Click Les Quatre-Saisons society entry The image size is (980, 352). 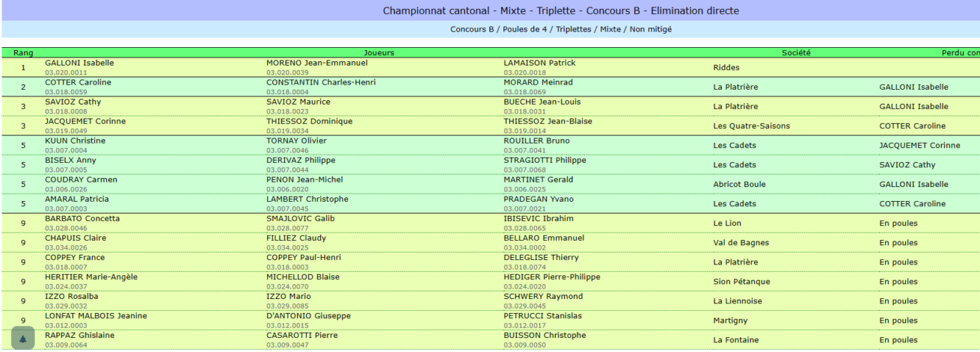click(x=752, y=126)
